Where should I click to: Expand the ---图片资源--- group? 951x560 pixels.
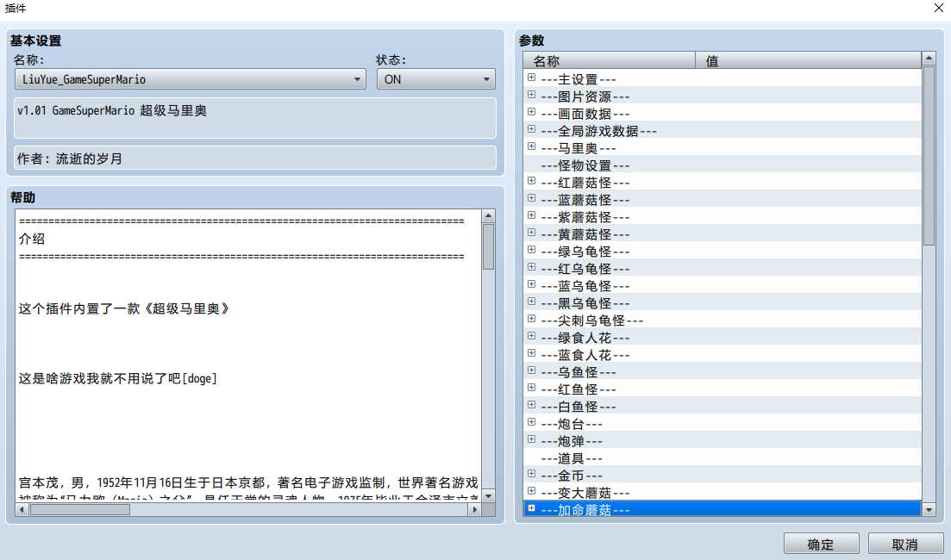[531, 95]
